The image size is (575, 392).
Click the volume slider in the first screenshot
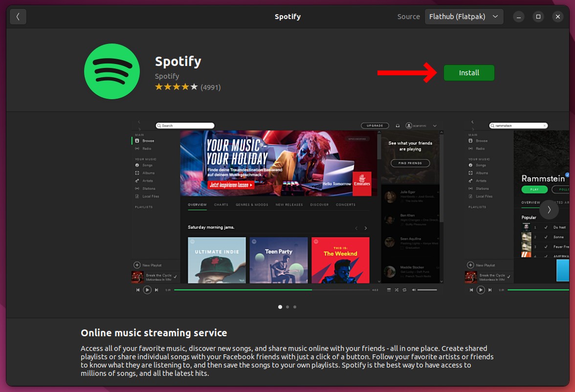[427, 290]
